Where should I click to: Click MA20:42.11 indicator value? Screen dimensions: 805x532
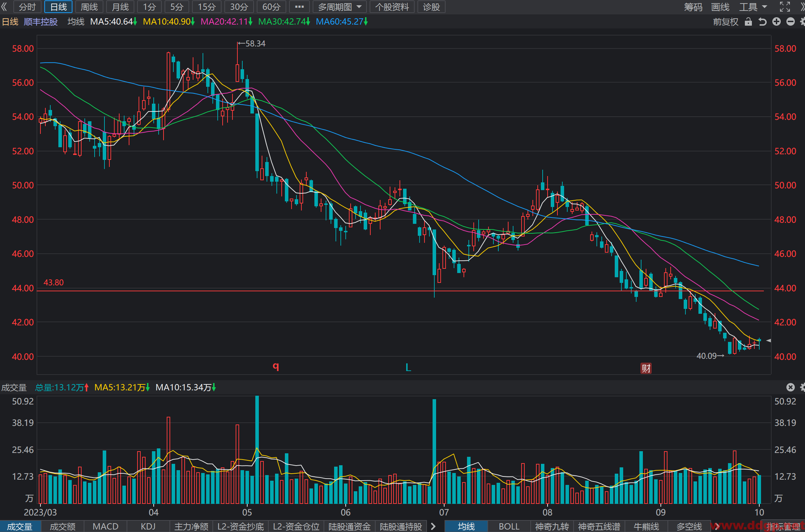coord(226,22)
